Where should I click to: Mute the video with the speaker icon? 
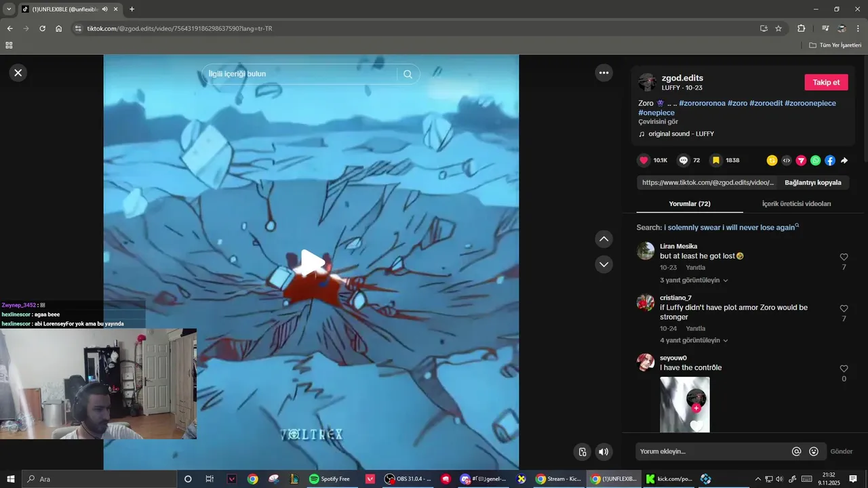(x=604, y=452)
